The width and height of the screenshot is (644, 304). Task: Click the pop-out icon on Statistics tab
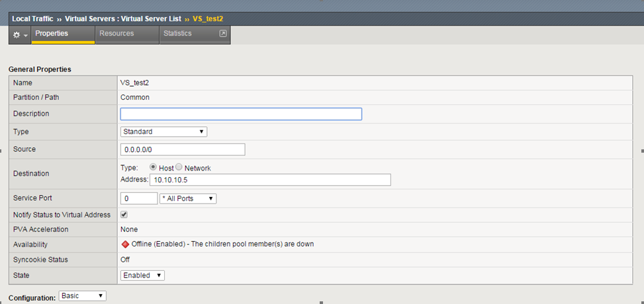[x=223, y=34]
